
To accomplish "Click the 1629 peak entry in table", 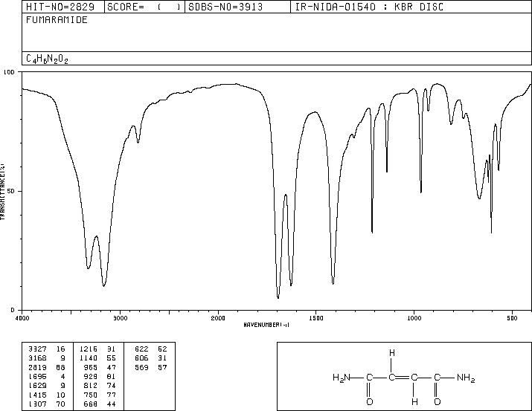I will click(38, 386).
